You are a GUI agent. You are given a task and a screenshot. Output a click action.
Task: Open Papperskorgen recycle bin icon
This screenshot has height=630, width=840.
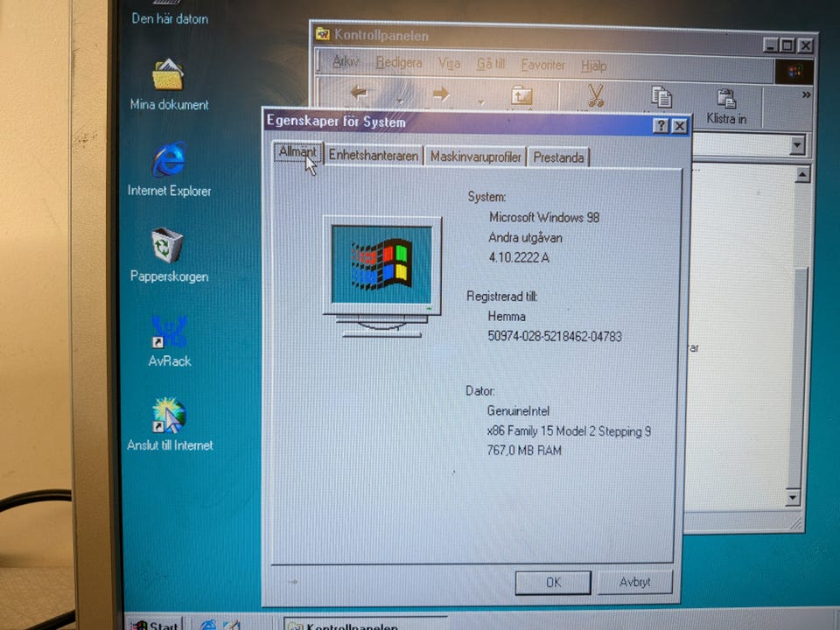pyautogui.click(x=168, y=255)
